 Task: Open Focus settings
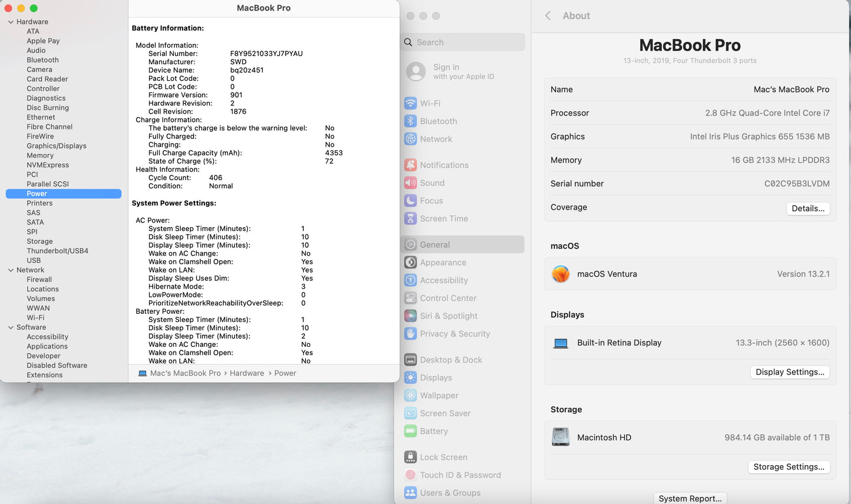point(430,200)
